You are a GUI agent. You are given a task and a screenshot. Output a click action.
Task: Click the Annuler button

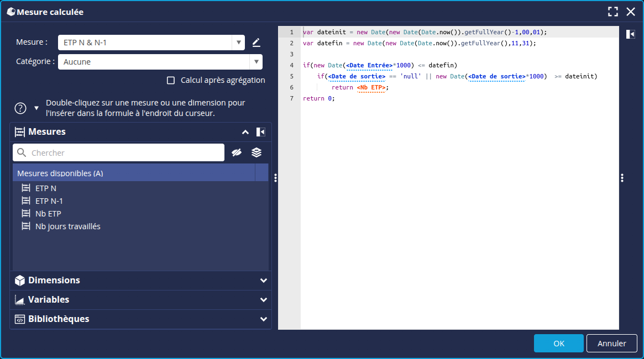pos(611,344)
